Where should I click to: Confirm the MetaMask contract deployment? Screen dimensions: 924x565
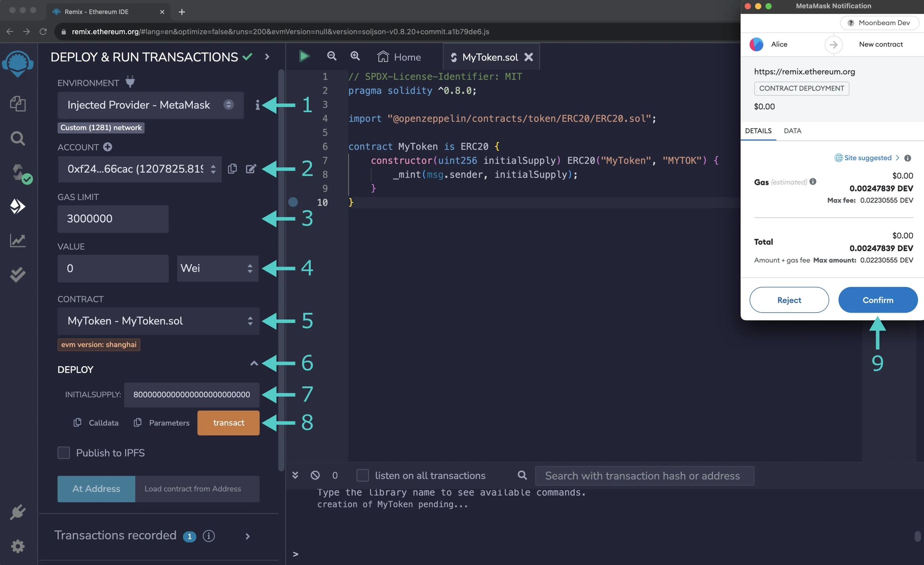877,300
